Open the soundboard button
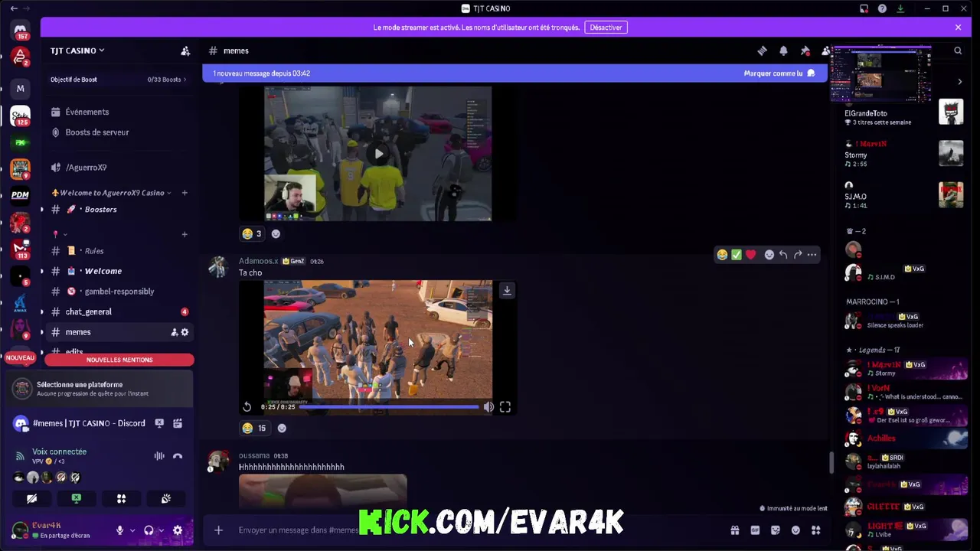 pyautogui.click(x=166, y=499)
